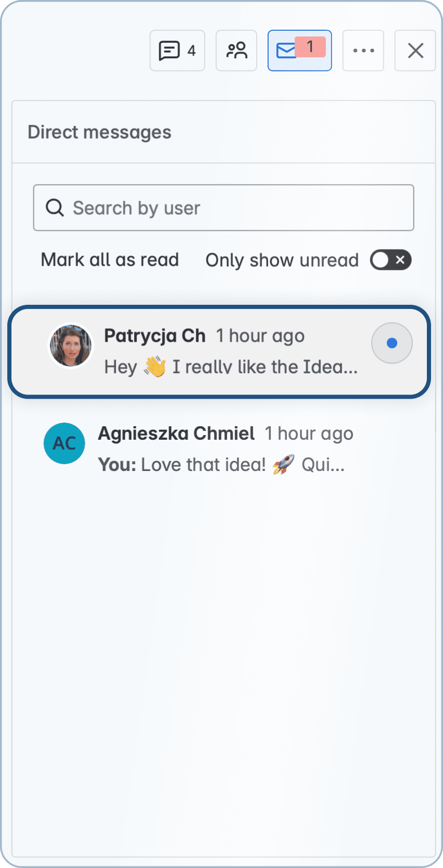Click the direct messages envelope icon
This screenshot has height=868, width=443.
(286, 51)
